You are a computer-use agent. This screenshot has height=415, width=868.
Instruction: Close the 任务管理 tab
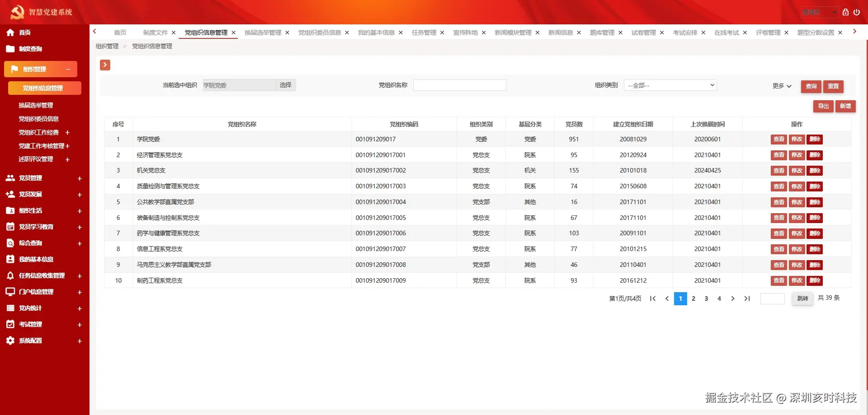pos(442,33)
